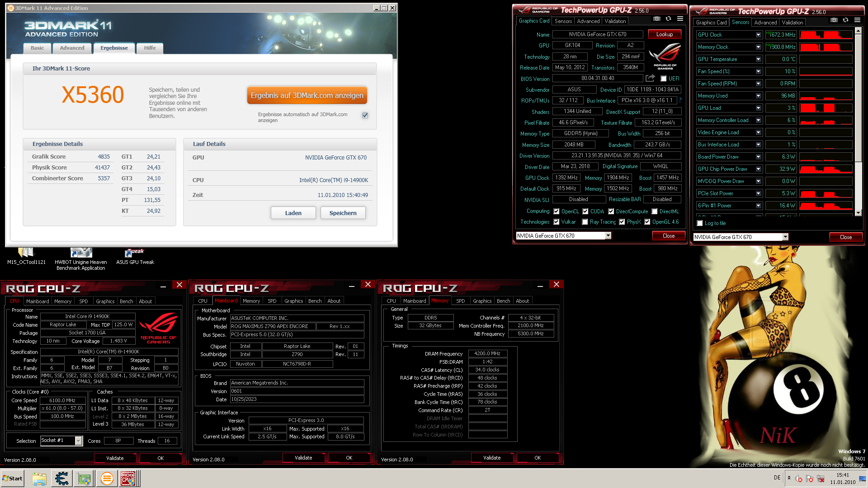Click the GPU-Z Sensors scrollbar down arrow

point(858,212)
